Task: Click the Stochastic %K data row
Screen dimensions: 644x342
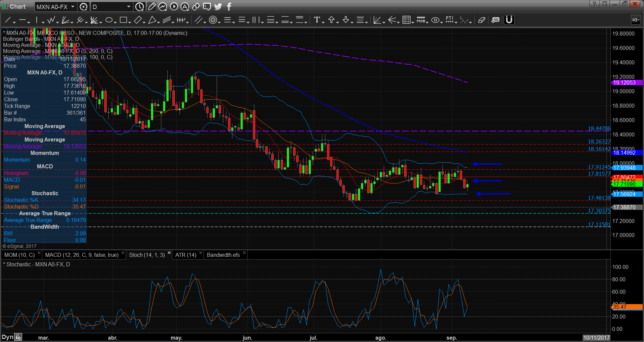Action: click(45, 200)
